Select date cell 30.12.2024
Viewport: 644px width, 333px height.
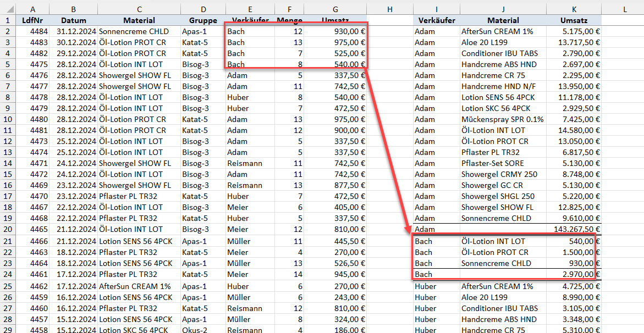(73, 42)
